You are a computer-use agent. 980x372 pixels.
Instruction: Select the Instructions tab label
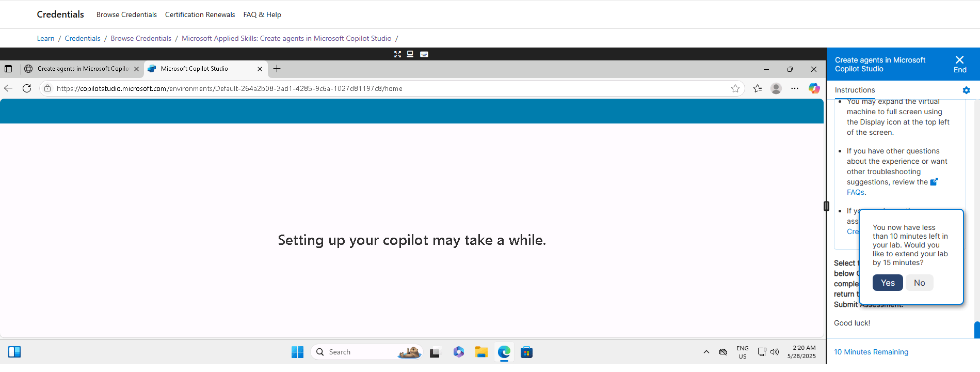pyautogui.click(x=855, y=90)
